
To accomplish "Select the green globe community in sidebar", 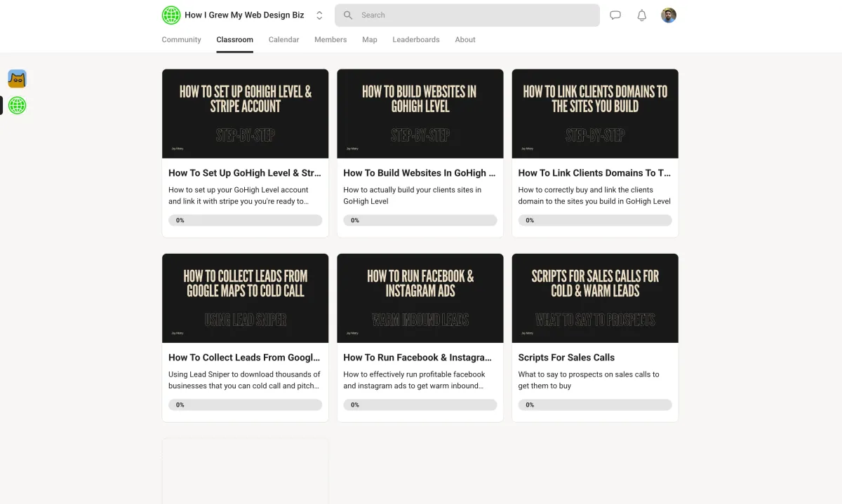I will 18,106.
